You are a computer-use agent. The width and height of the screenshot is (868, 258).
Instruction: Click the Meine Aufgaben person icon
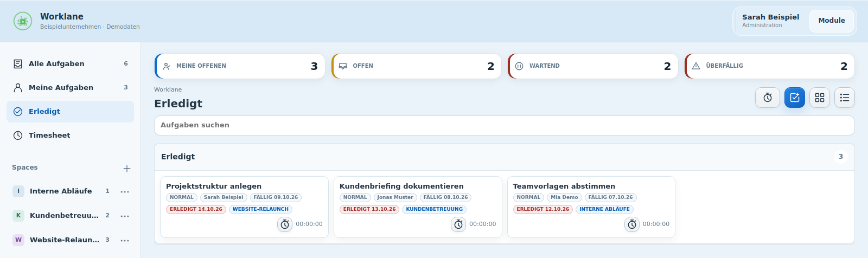tap(18, 88)
